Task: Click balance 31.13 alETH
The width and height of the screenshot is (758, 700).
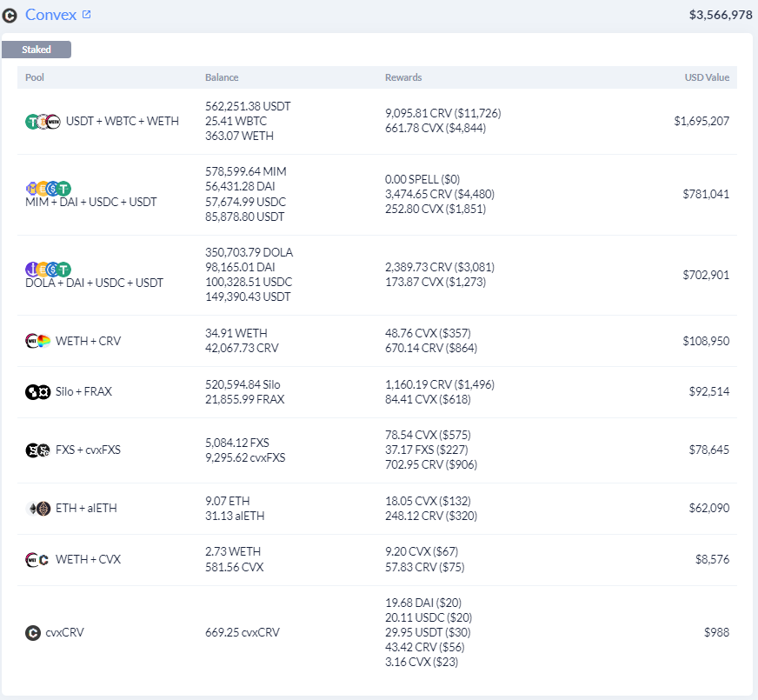Action: (x=235, y=517)
